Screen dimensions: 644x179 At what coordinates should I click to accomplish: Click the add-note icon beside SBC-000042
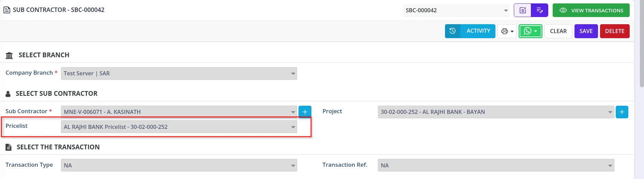pos(523,10)
